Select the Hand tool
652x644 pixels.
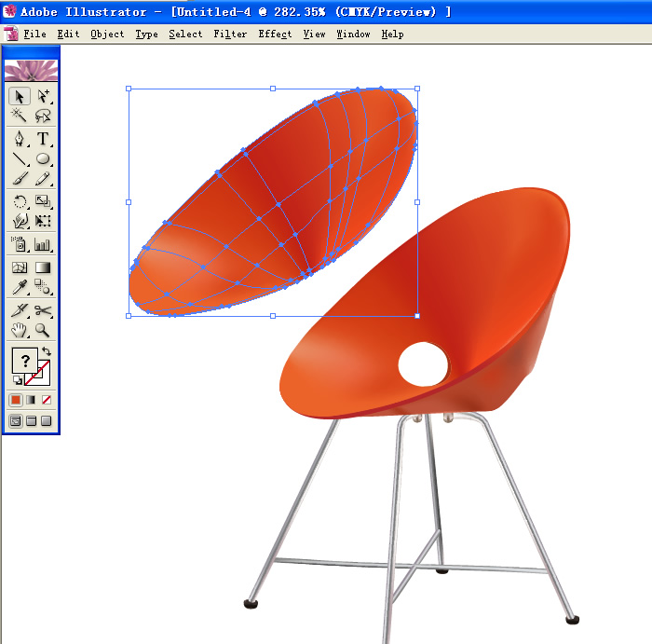point(20,330)
